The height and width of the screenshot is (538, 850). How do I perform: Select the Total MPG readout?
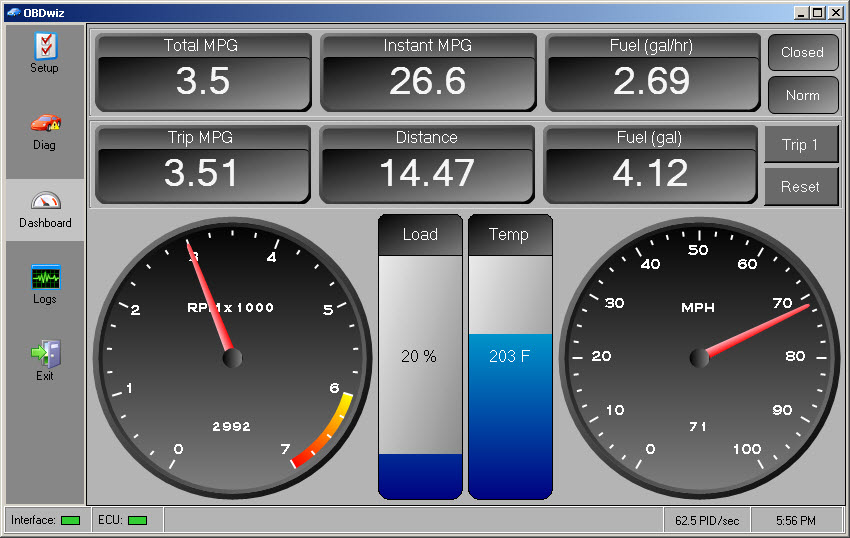tap(203, 72)
